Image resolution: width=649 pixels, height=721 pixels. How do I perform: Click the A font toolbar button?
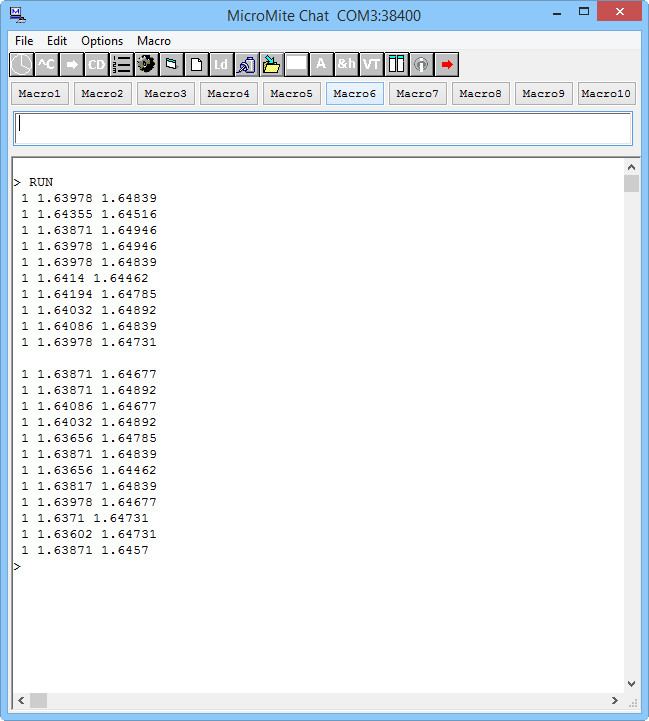pos(321,64)
